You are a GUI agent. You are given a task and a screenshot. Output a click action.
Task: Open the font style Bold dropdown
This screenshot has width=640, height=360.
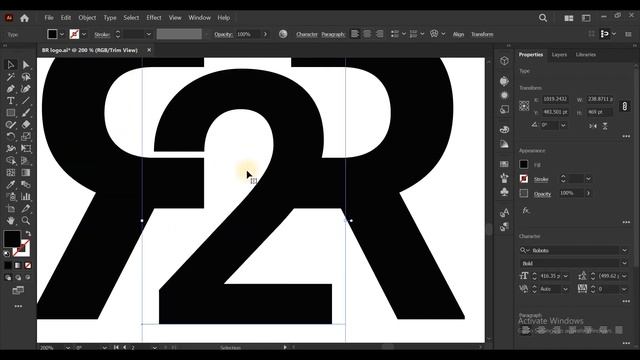pos(624,263)
